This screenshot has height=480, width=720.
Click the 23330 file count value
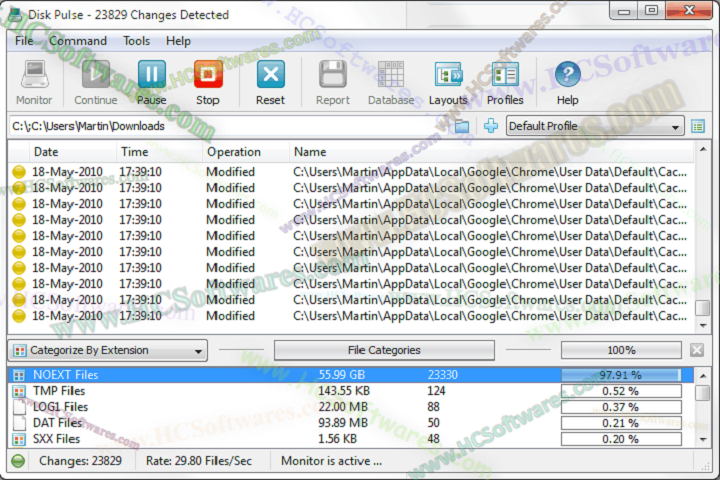443,375
